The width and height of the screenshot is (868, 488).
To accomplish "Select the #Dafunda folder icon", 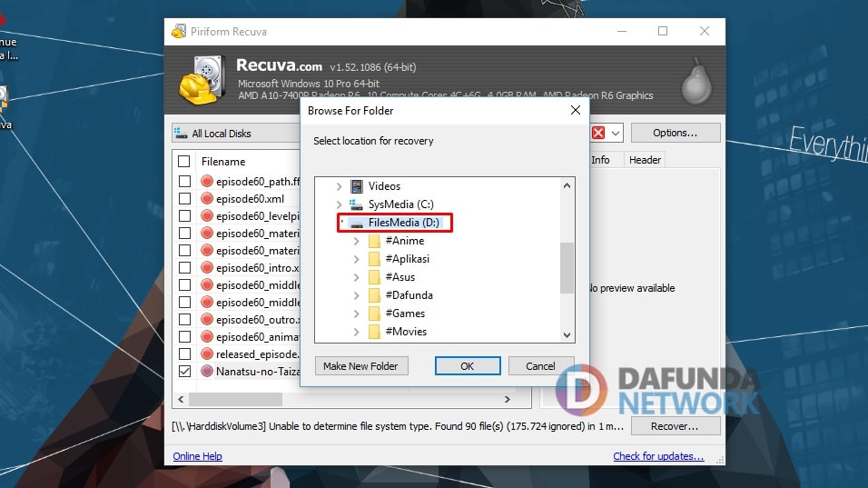I will 374,295.
